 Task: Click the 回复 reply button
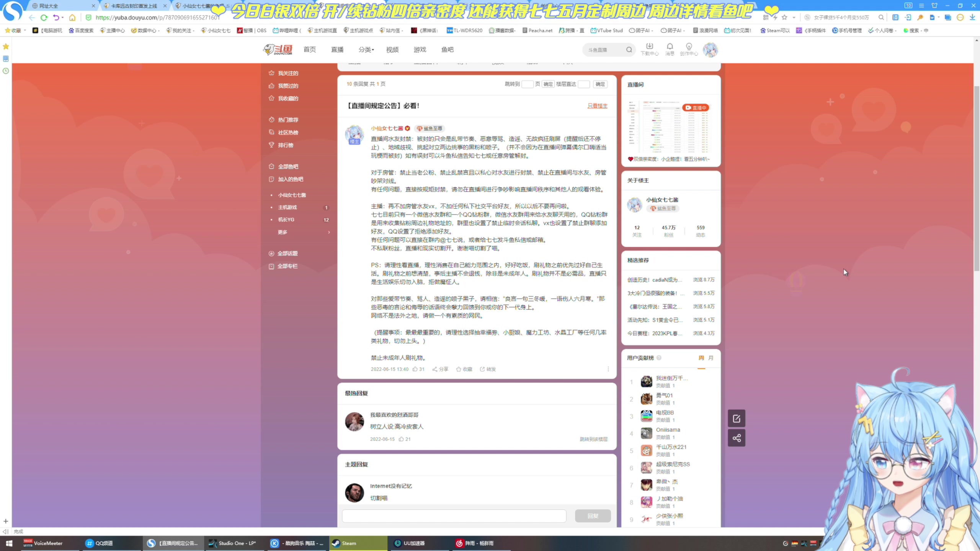point(593,516)
